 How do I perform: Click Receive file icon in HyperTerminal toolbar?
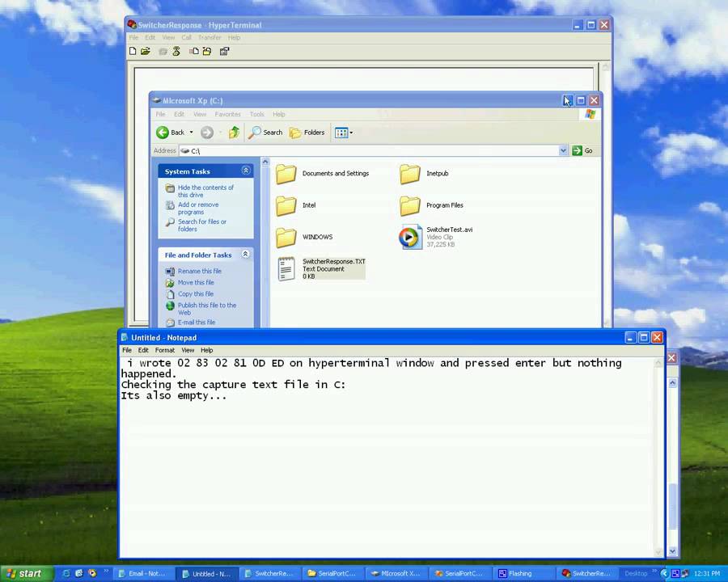tap(207, 51)
